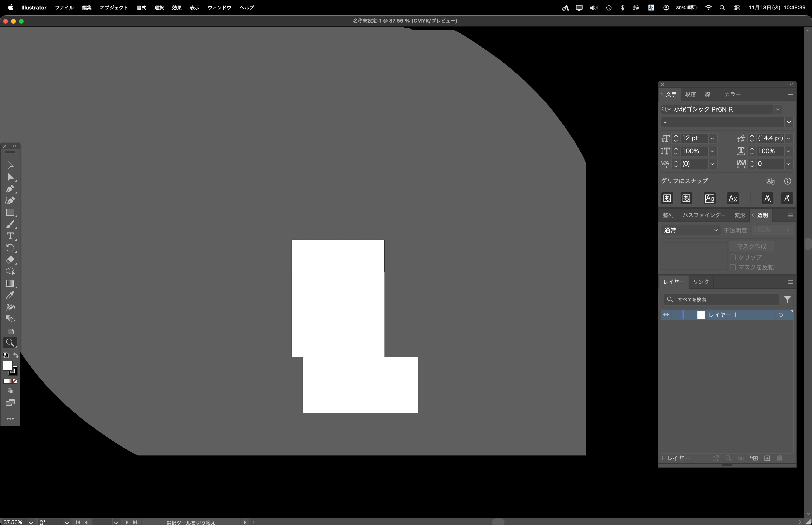Enable the クリップ checkbox
Screen dimensions: 812x525
733,257
